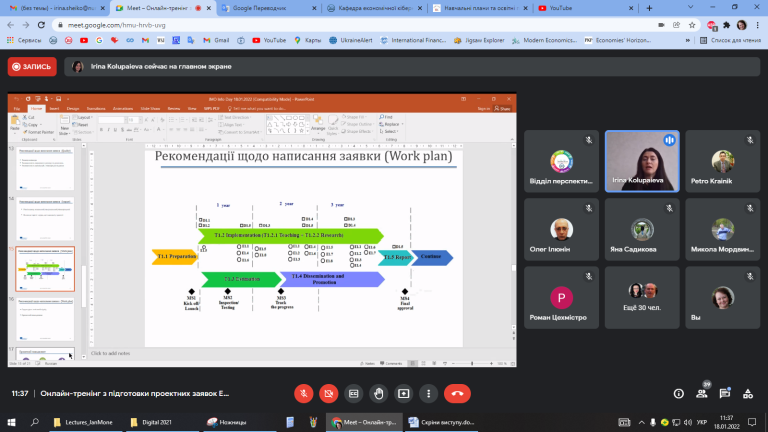Open volume control in system tray
The image size is (768, 432).
tap(688, 422)
